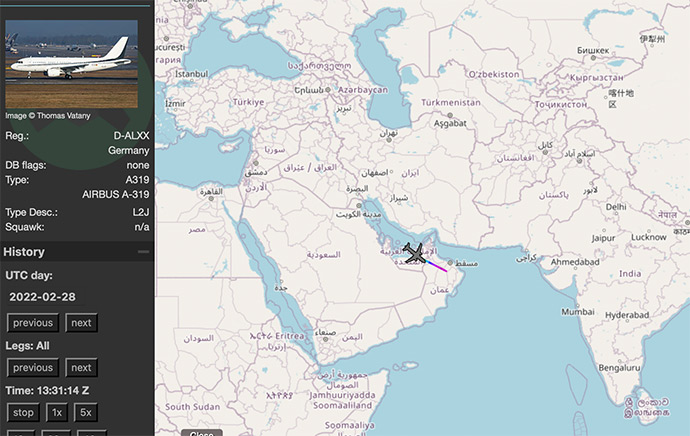The width and height of the screenshot is (690, 436).
Task: Select the previous flight leg
Action: point(33,367)
